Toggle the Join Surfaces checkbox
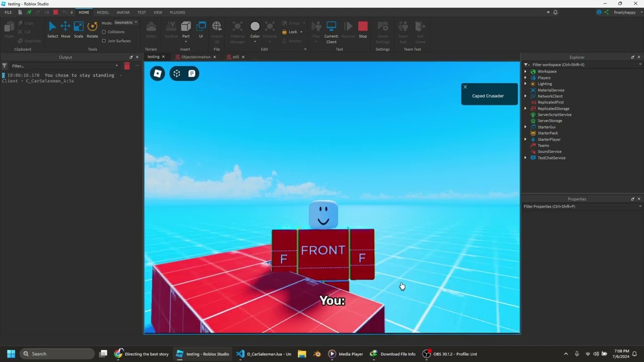The image size is (644, 362). click(x=104, y=41)
